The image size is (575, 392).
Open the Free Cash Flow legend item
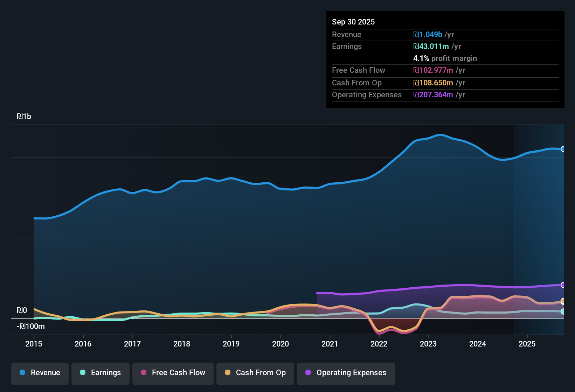click(x=173, y=373)
